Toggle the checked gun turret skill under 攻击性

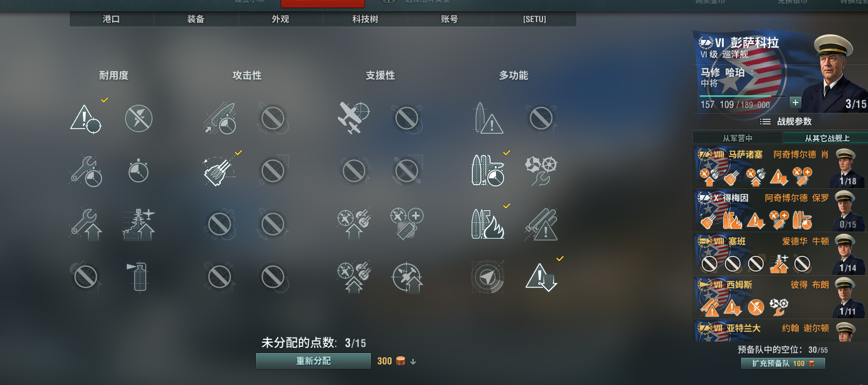click(x=220, y=171)
